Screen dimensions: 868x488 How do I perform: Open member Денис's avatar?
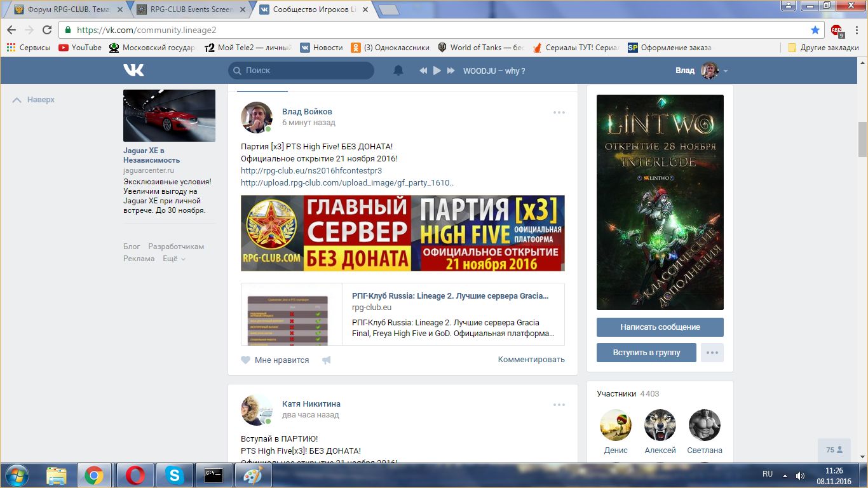point(616,425)
